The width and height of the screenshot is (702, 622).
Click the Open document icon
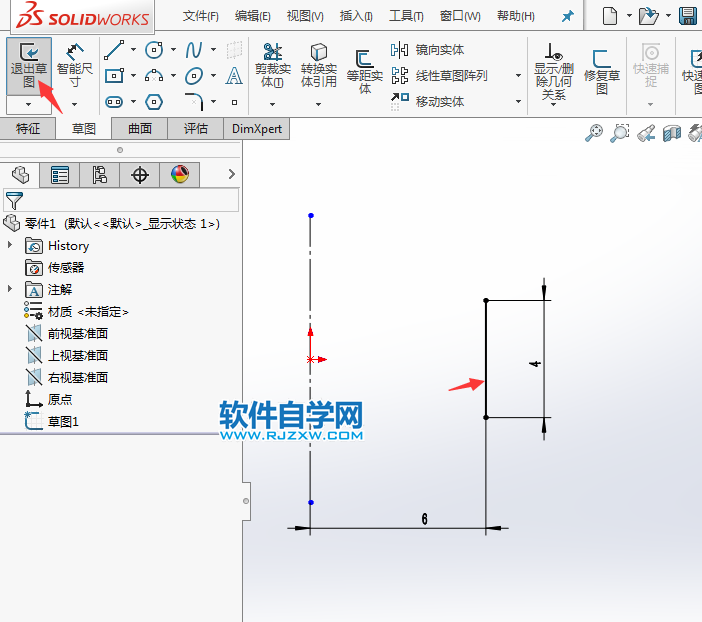[x=648, y=16]
